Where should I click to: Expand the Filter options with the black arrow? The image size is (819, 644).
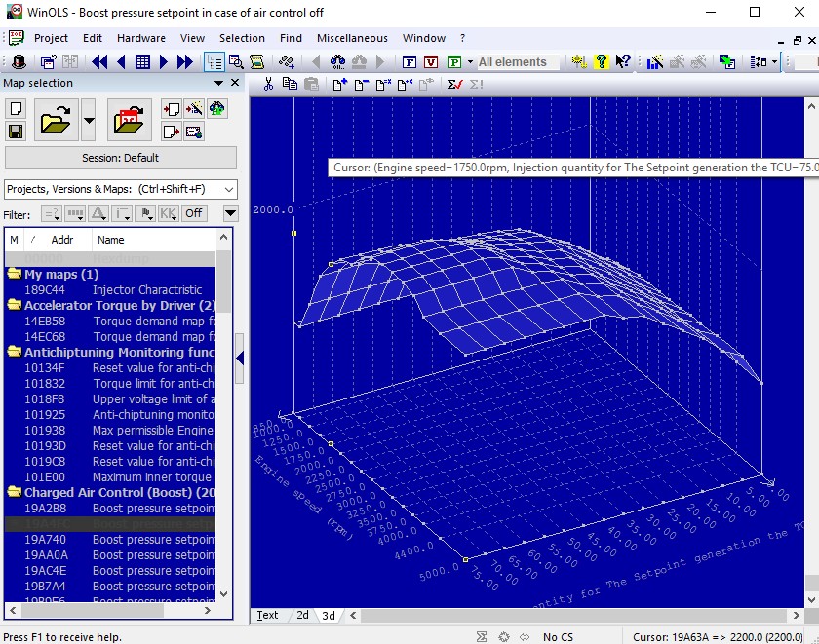coord(231,213)
